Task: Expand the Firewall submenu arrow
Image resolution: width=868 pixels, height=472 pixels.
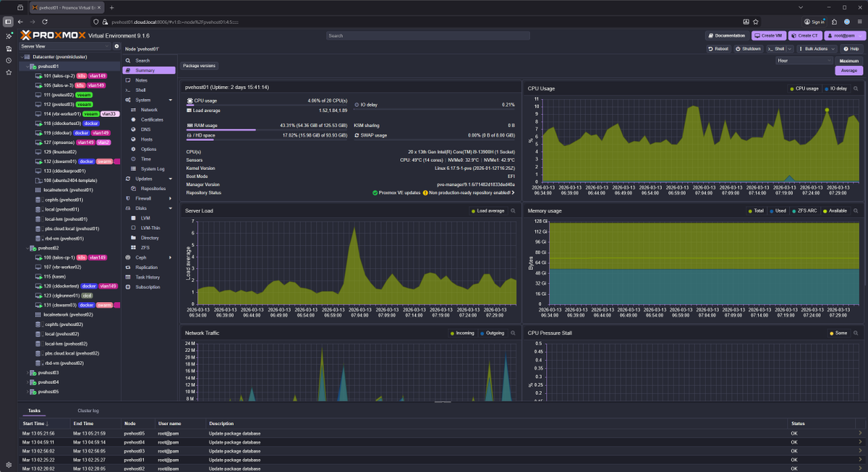Action: click(171, 198)
